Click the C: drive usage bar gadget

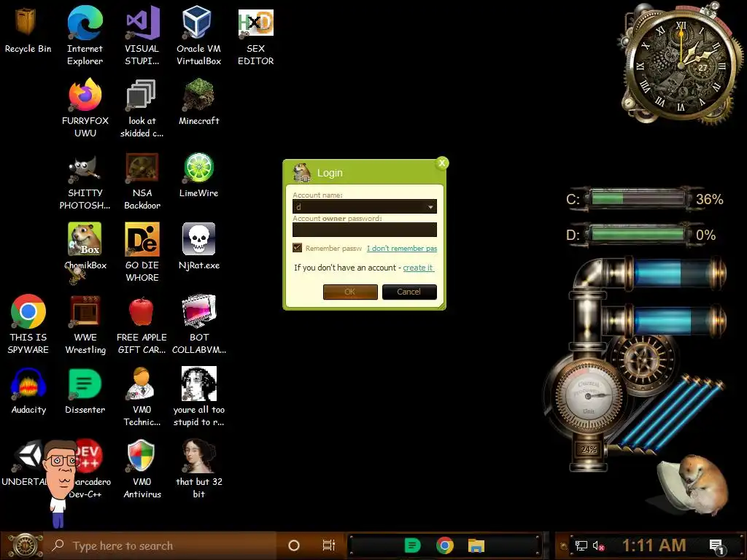[x=638, y=199]
